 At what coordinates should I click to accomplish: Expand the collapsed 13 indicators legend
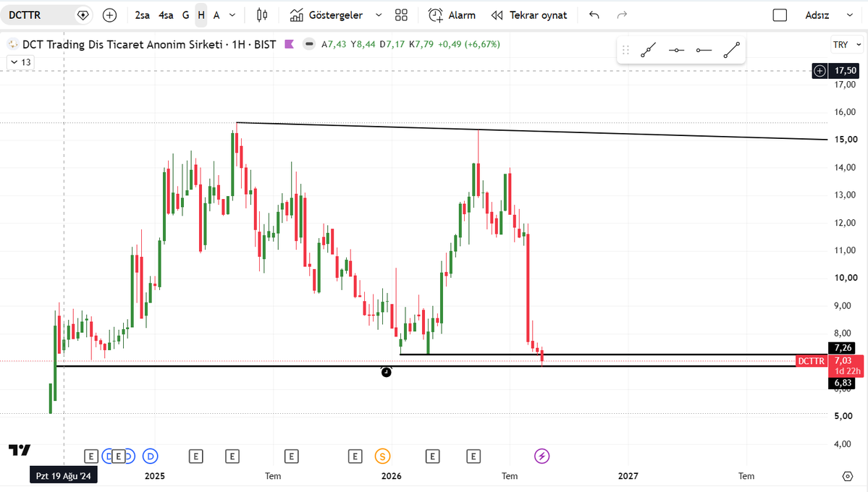point(20,62)
